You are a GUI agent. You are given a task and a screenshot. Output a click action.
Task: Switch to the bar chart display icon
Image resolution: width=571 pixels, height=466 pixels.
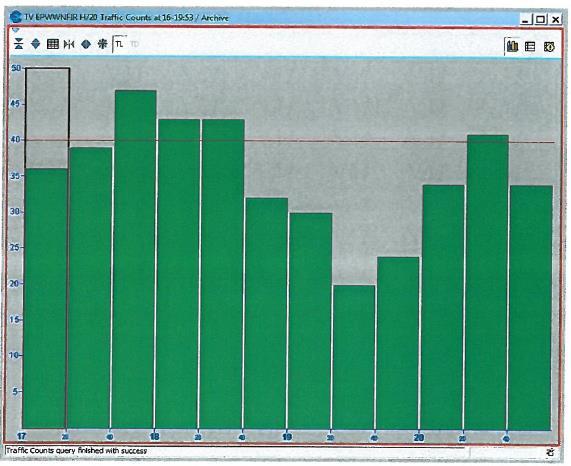coord(512,46)
